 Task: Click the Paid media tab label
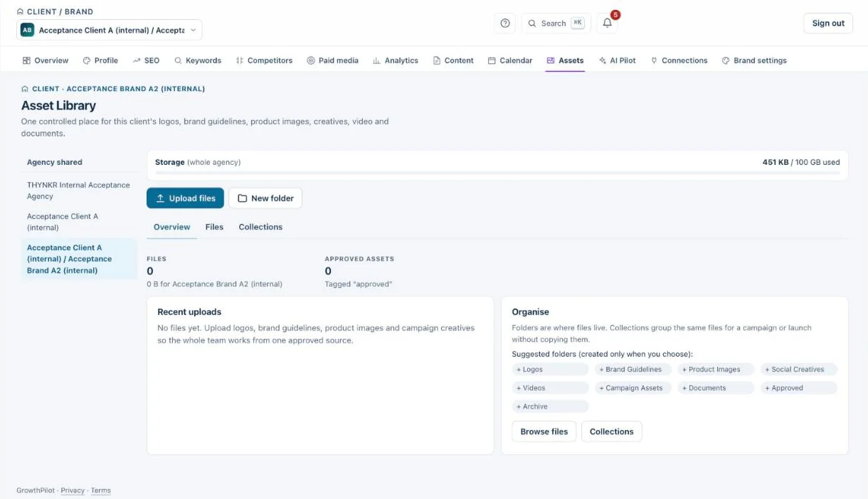339,60
